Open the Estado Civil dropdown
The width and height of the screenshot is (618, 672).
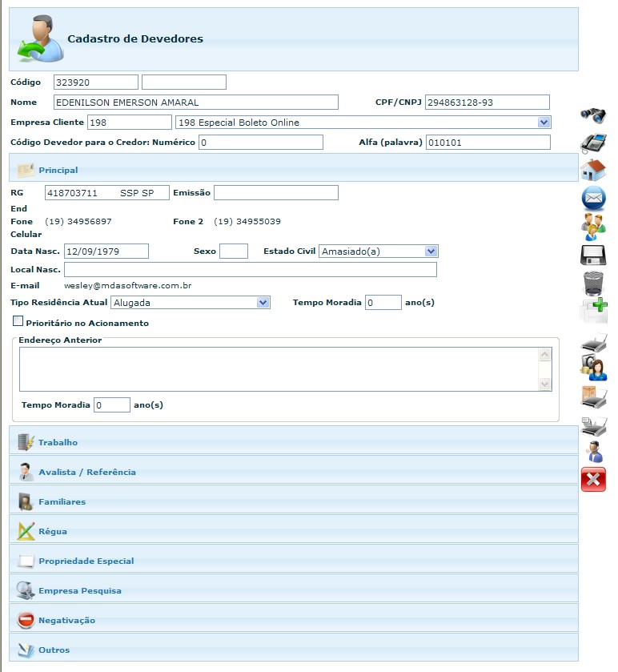431,251
